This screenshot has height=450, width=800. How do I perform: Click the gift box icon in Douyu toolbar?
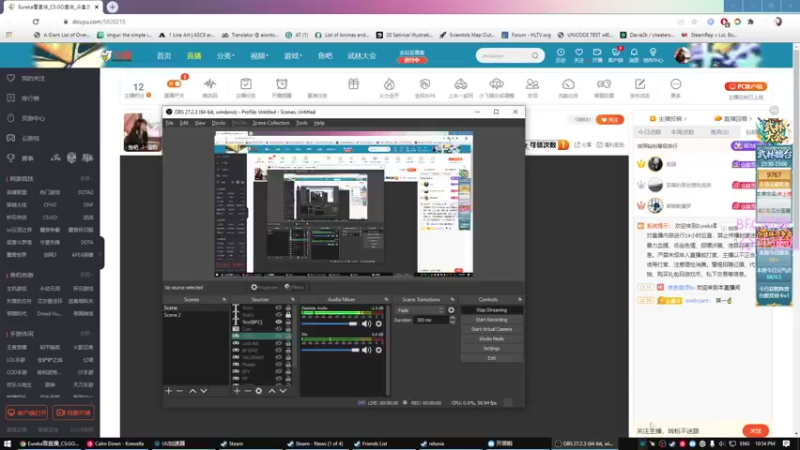354,84
